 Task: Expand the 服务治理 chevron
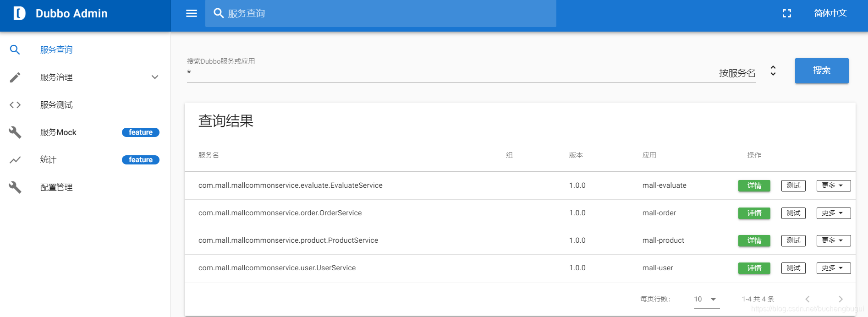[x=155, y=77]
